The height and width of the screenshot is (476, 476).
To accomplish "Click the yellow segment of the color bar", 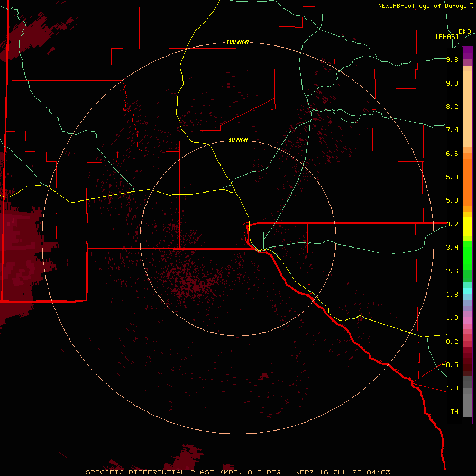I will (x=467, y=226).
